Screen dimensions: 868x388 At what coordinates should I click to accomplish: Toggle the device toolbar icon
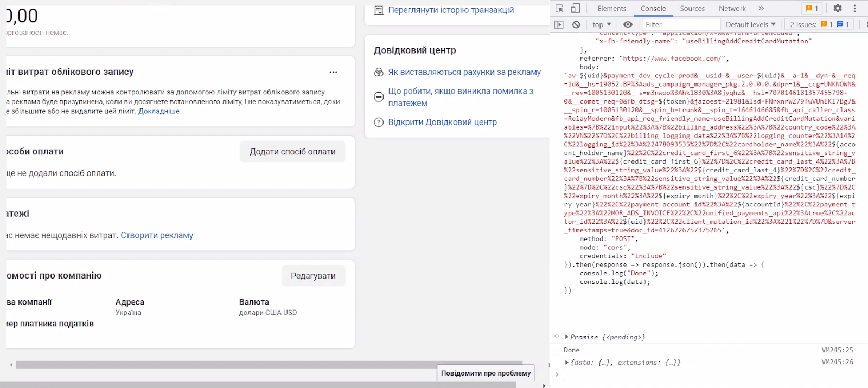coord(576,8)
